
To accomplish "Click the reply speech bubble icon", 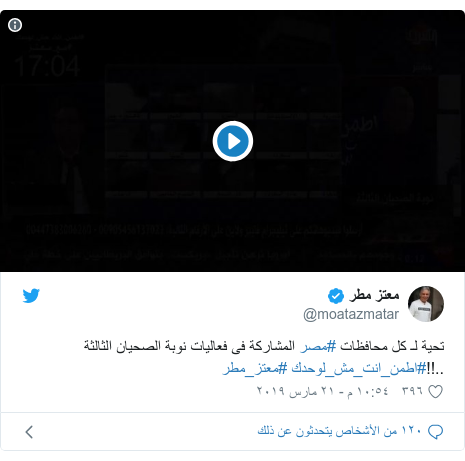I will pyautogui.click(x=435, y=432).
